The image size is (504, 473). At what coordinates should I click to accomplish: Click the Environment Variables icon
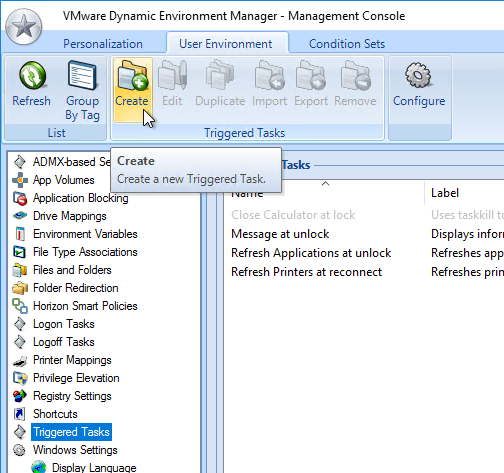pyautogui.click(x=20, y=234)
